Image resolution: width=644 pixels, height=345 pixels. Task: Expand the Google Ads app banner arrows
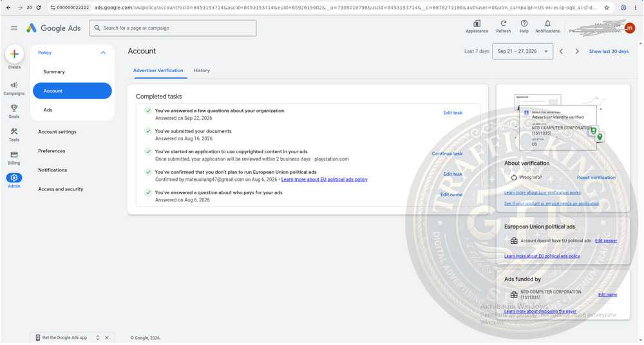[x=98, y=338]
